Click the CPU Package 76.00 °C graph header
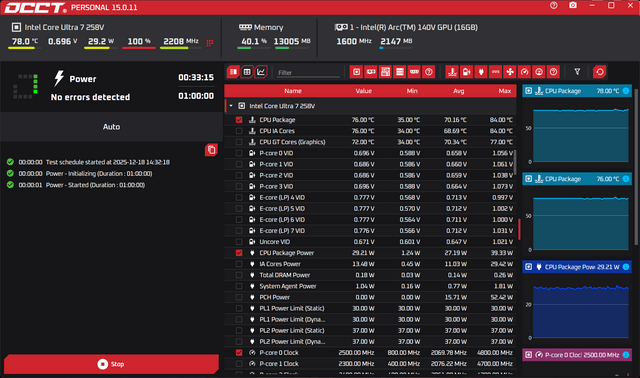This screenshot has height=378, width=640. pos(577,179)
